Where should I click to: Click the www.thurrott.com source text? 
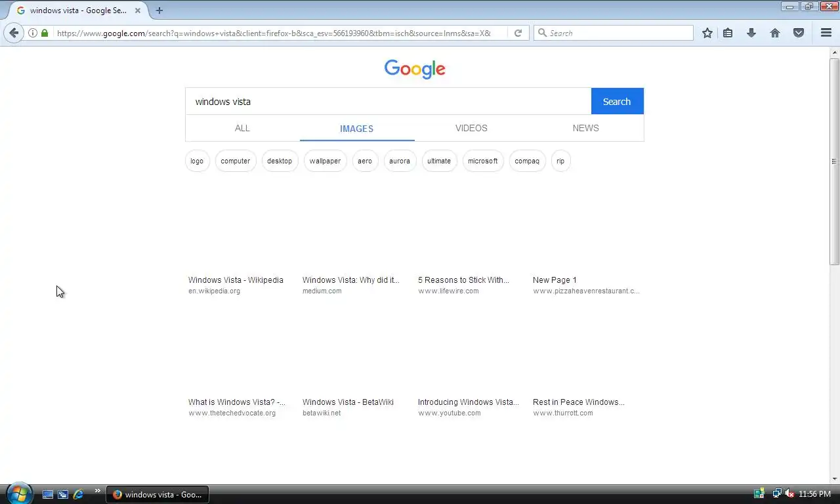[563, 413]
